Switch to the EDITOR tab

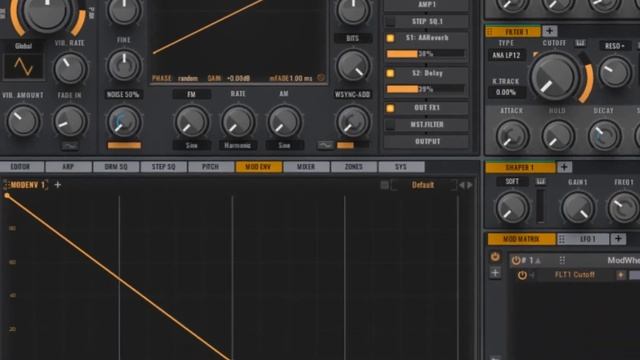coord(21,167)
